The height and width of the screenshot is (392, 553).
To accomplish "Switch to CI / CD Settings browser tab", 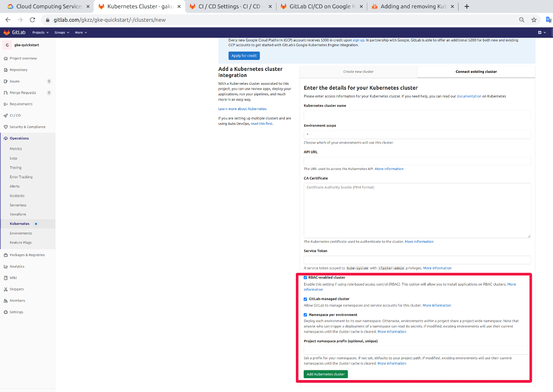I will (229, 6).
